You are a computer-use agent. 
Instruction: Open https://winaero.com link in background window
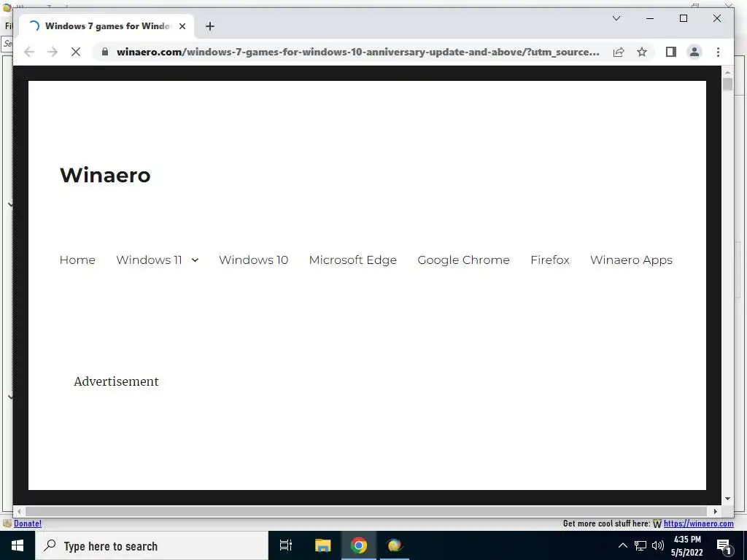point(698,524)
